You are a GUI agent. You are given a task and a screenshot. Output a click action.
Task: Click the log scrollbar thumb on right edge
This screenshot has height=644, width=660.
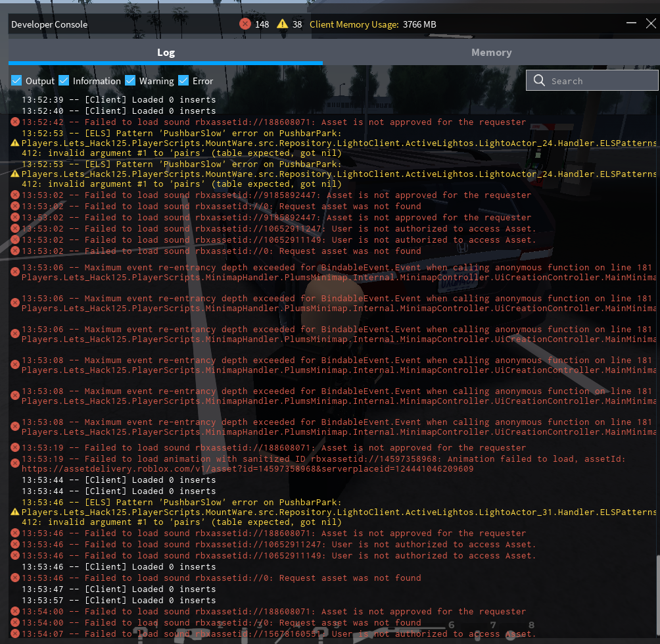(657, 595)
